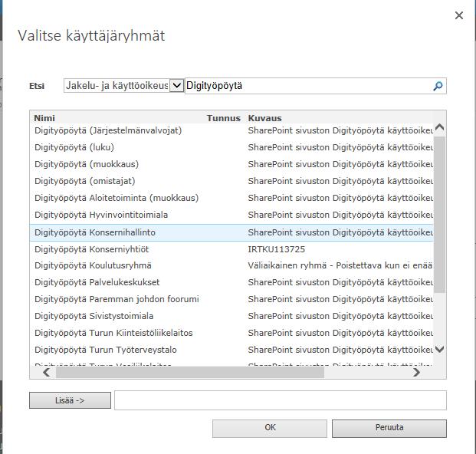Click the Lisää -> button

pos(70,400)
